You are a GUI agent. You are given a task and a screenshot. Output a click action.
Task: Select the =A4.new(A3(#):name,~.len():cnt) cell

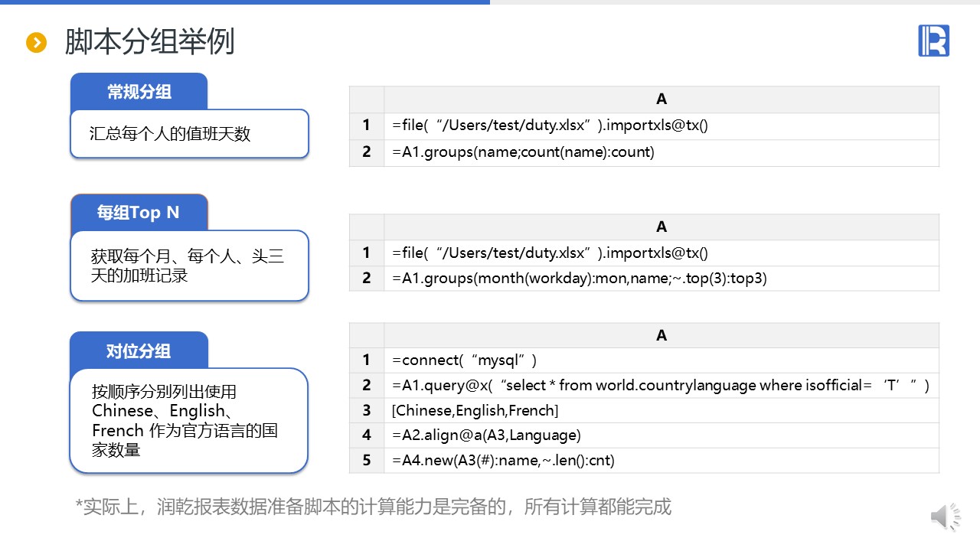pos(661,460)
